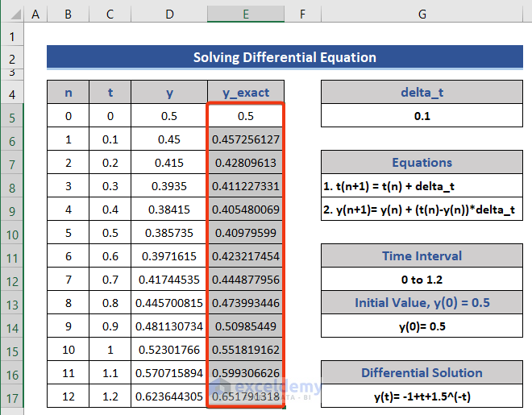Viewport: 532px width, 415px height.
Task: Click the t value 0.7 cell
Action: pyautogui.click(x=110, y=280)
